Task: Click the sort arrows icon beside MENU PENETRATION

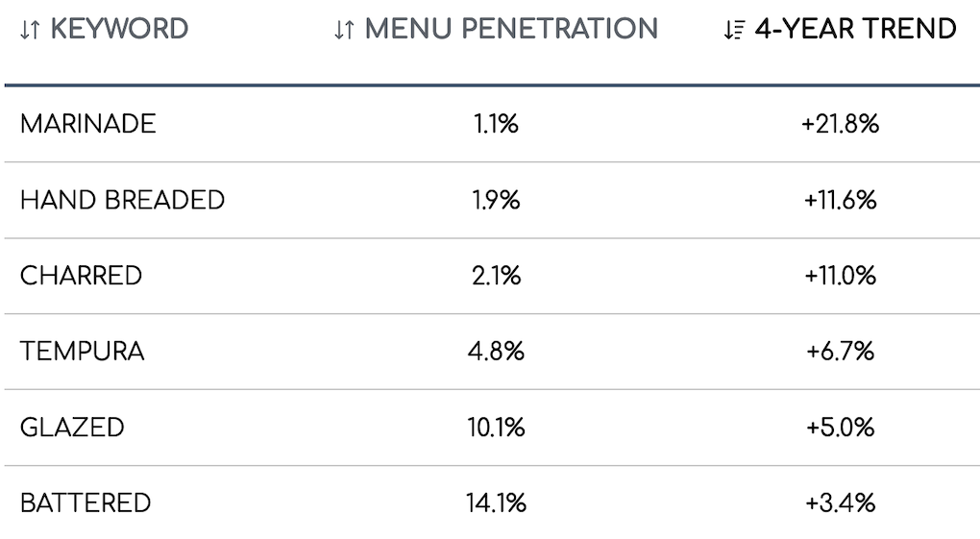Action: 345,30
